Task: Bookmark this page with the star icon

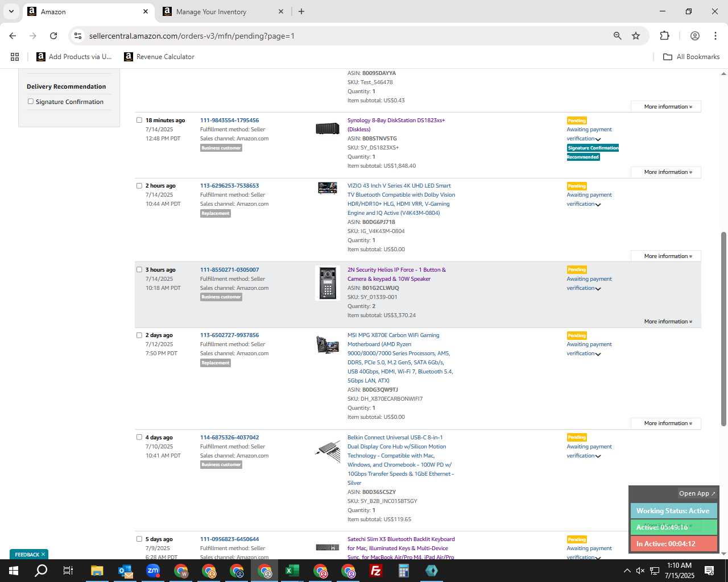Action: [636, 36]
